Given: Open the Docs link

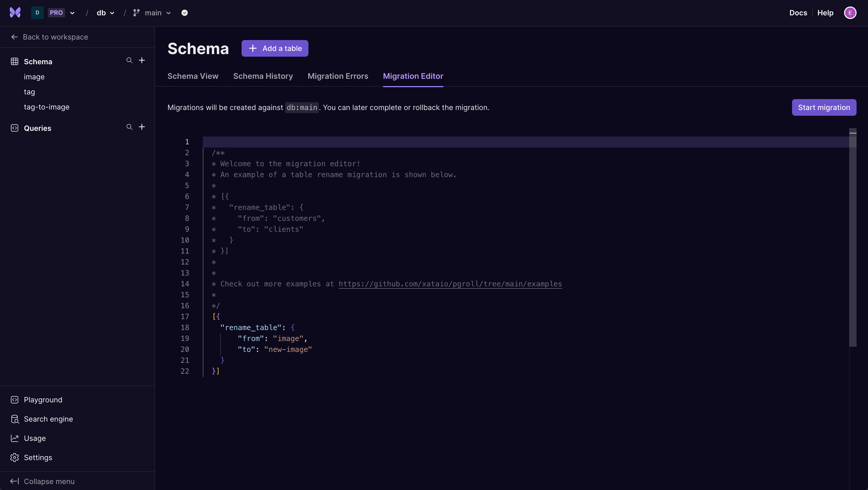Looking at the screenshot, I should [x=798, y=13].
